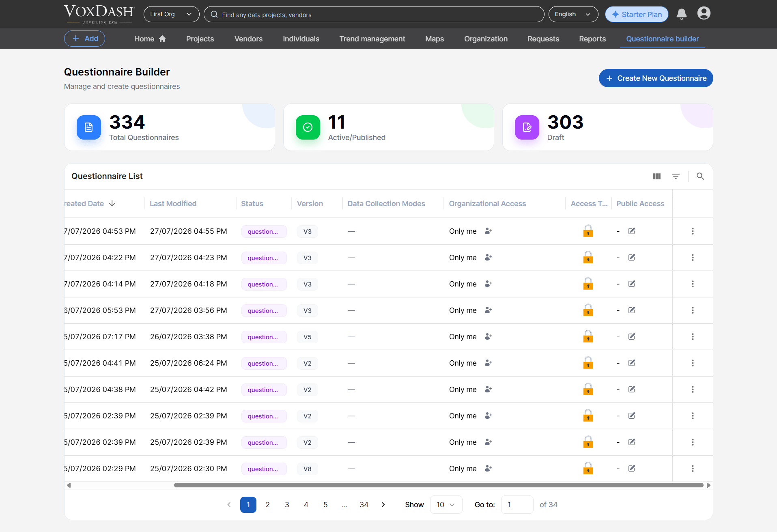Click the horizontal table scrollbar
Image resolution: width=777 pixels, height=532 pixels.
click(439, 485)
